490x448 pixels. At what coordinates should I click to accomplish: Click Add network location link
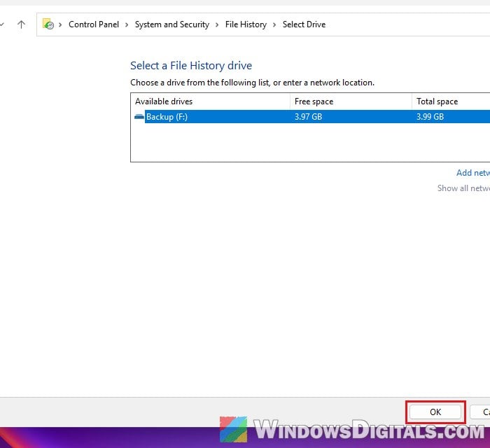pos(473,173)
